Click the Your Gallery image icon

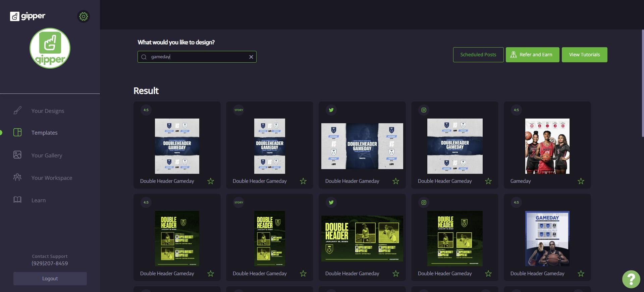click(x=17, y=155)
